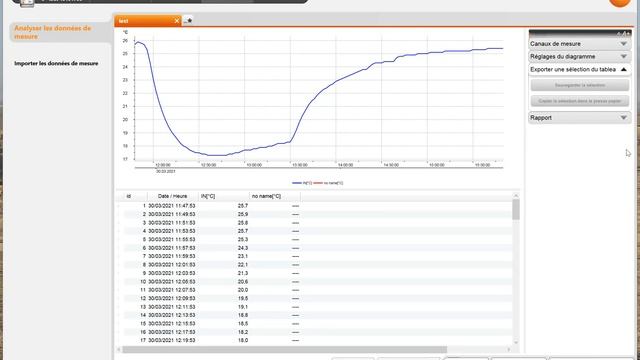Click pin icon atop the right side panel

(x=623, y=33)
